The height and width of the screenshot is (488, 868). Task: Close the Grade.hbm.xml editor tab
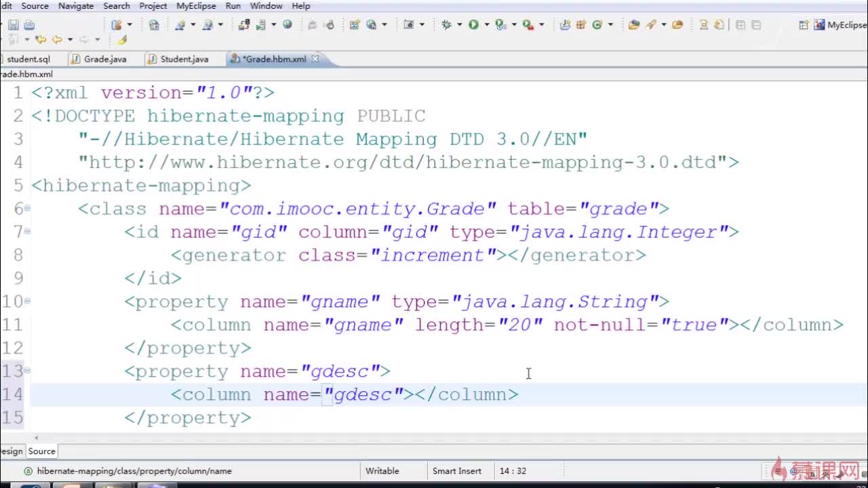315,59
